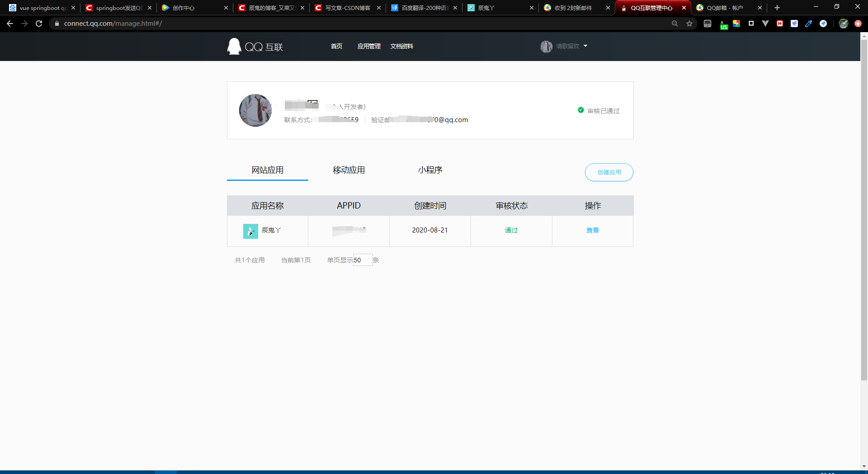The height and width of the screenshot is (474, 868).
Task: Click the page refresh icon
Action: (x=39, y=24)
